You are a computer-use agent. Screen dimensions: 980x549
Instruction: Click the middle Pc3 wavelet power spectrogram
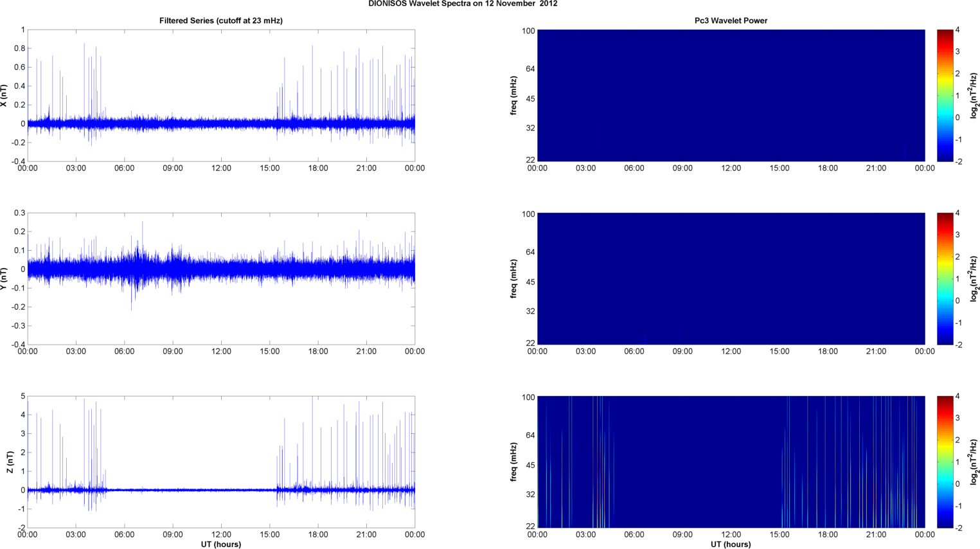[731, 279]
